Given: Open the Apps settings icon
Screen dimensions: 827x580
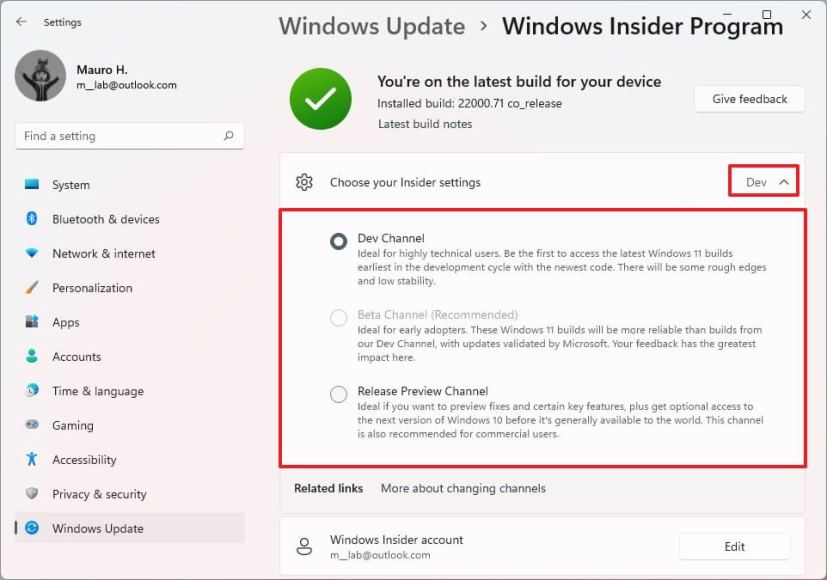Looking at the screenshot, I should click(31, 322).
